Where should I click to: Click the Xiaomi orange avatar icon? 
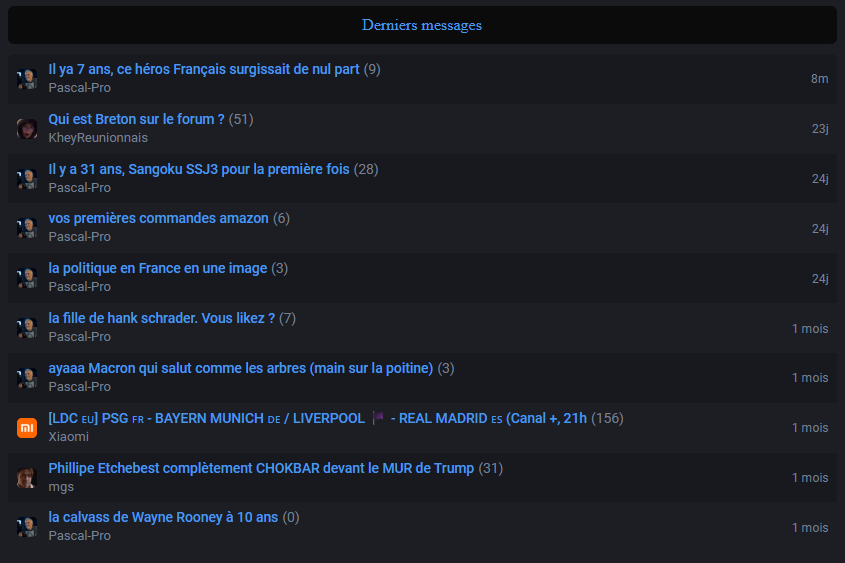click(x=27, y=428)
